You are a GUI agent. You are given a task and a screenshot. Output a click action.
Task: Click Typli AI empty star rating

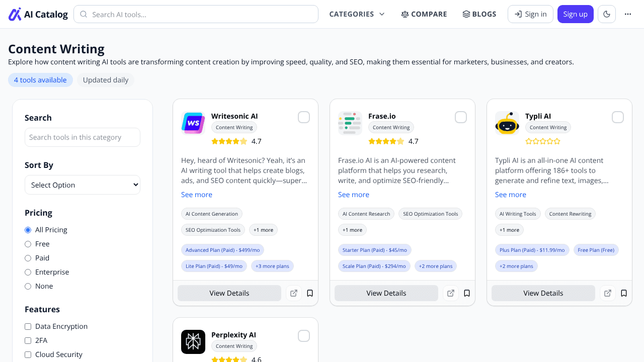click(x=543, y=141)
